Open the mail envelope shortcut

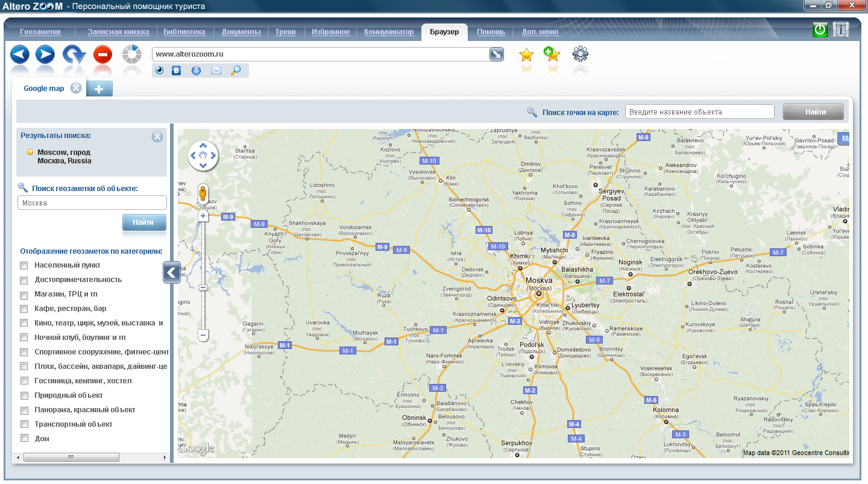click(216, 71)
